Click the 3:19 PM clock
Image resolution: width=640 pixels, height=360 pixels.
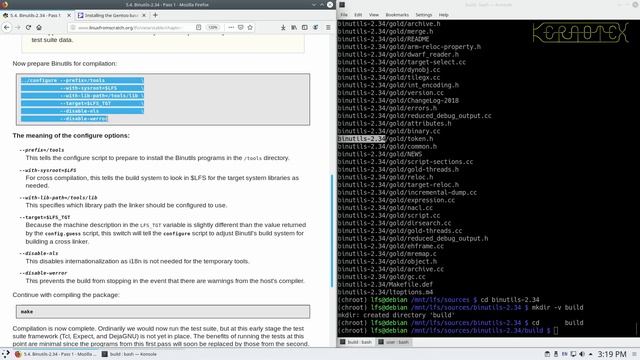click(612, 354)
